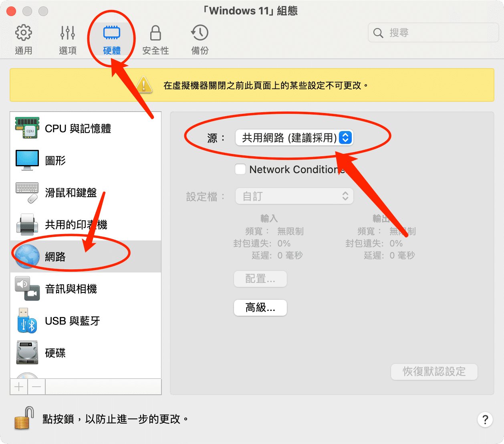Screen dimensions: 504x444
Task: Click the 搜尋 search input field
Action: coord(433,33)
